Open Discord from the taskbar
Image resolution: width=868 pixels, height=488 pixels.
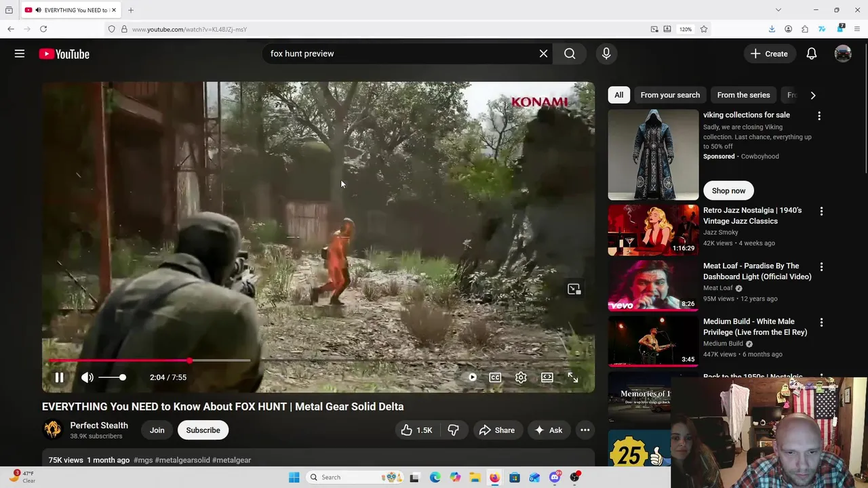(555, 477)
